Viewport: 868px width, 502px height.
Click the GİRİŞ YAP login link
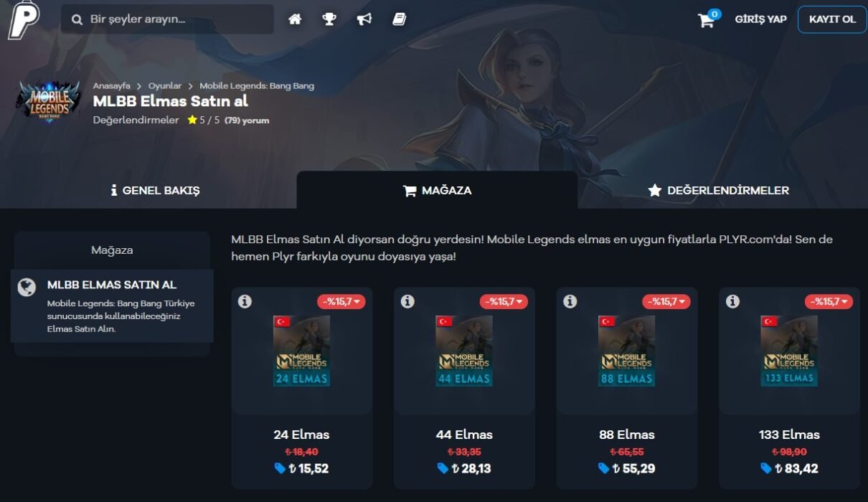pyautogui.click(x=761, y=19)
